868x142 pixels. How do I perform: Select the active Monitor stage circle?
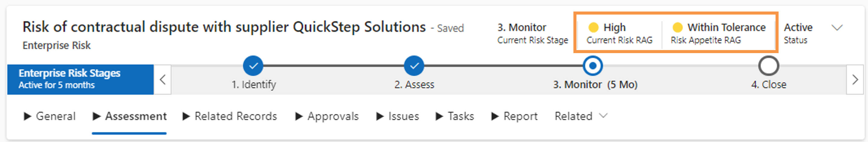[x=593, y=66]
